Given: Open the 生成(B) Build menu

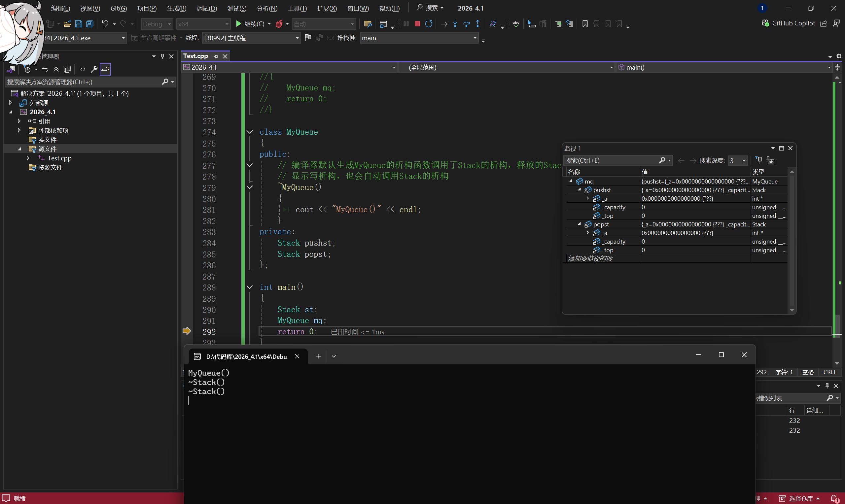Looking at the screenshot, I should coord(176,8).
